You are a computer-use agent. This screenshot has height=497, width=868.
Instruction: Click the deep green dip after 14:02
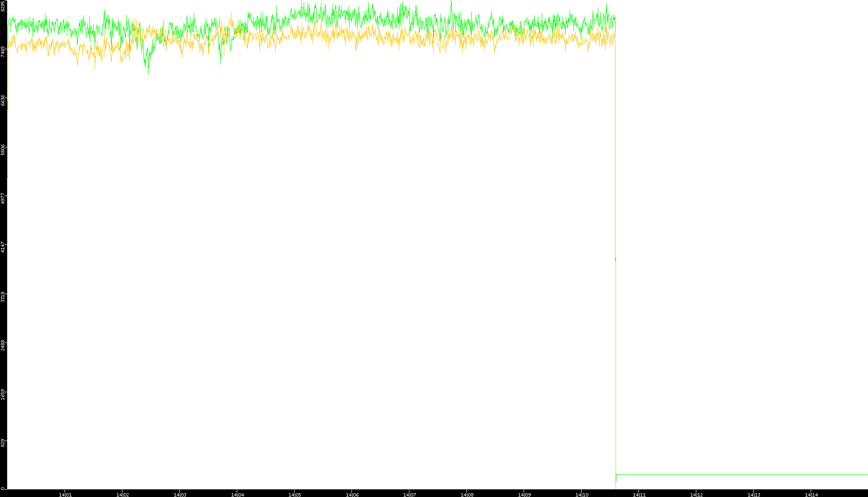(148, 71)
